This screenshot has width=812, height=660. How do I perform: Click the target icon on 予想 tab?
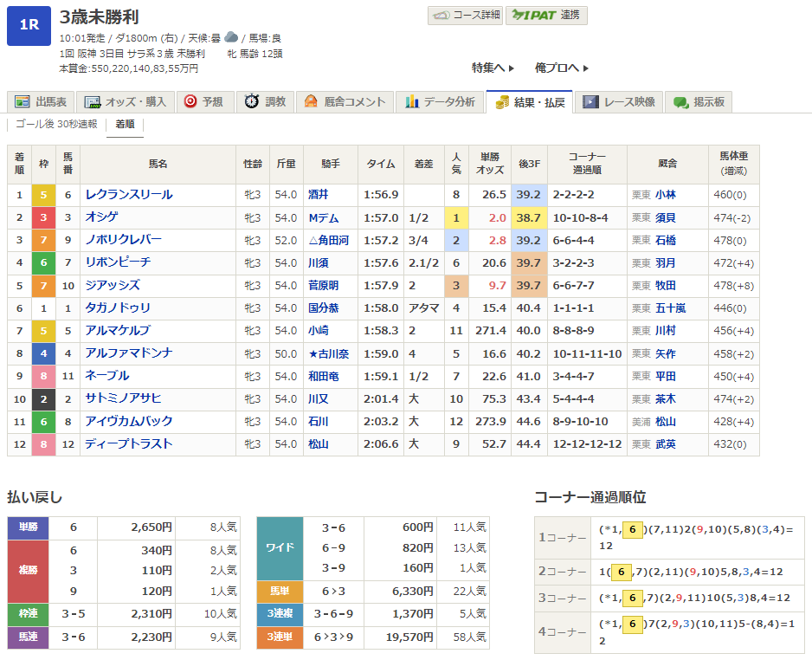(x=190, y=102)
